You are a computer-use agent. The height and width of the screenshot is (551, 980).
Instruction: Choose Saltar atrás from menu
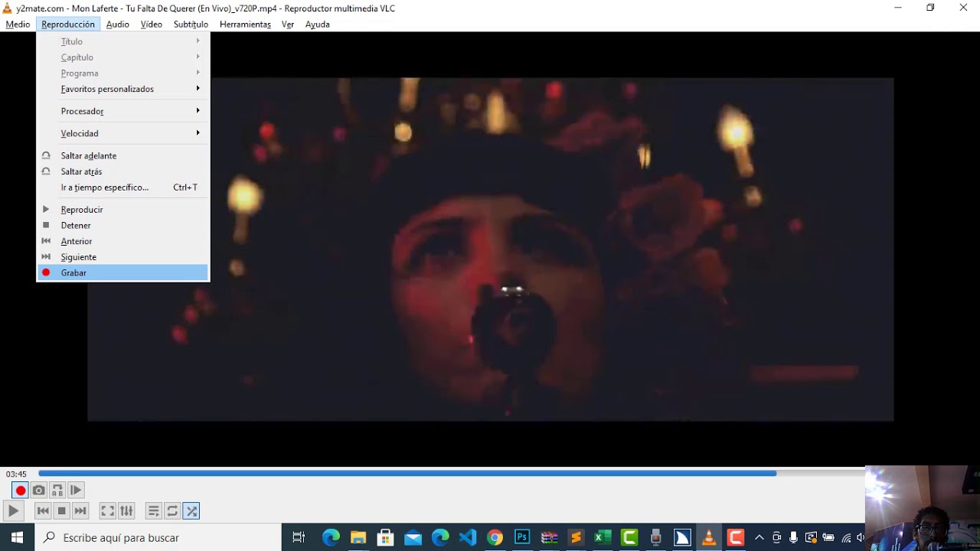click(122, 171)
